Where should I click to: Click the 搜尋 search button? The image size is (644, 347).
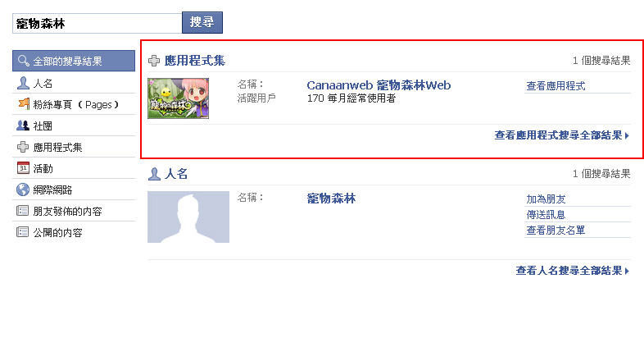click(x=202, y=22)
